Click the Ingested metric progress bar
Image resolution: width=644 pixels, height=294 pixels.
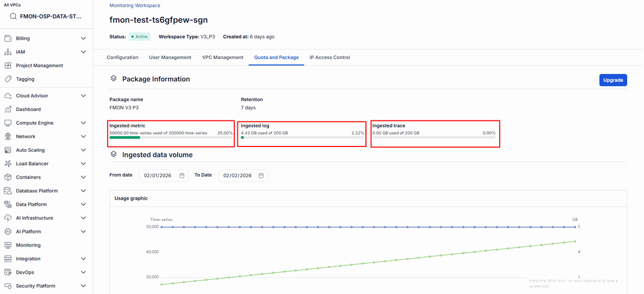(x=171, y=138)
